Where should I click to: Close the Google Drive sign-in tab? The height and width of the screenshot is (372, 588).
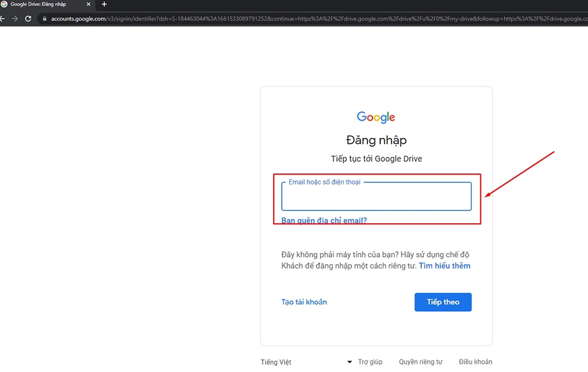pos(88,4)
